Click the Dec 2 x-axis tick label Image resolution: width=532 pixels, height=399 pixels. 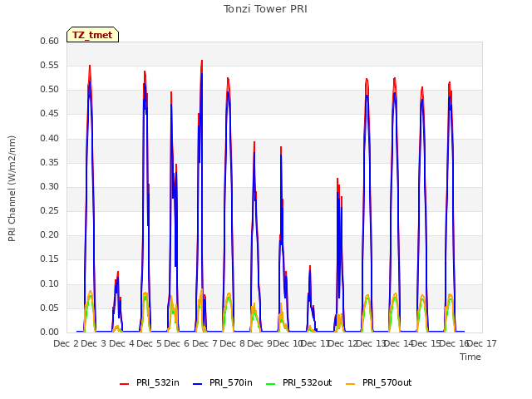[66, 343]
